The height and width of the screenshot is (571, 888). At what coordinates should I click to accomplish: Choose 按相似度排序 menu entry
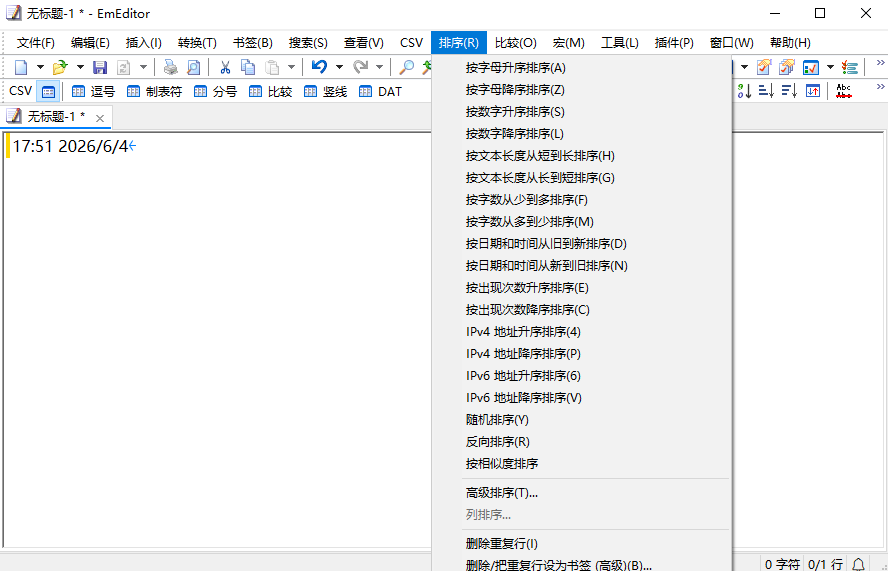[x=582, y=464]
